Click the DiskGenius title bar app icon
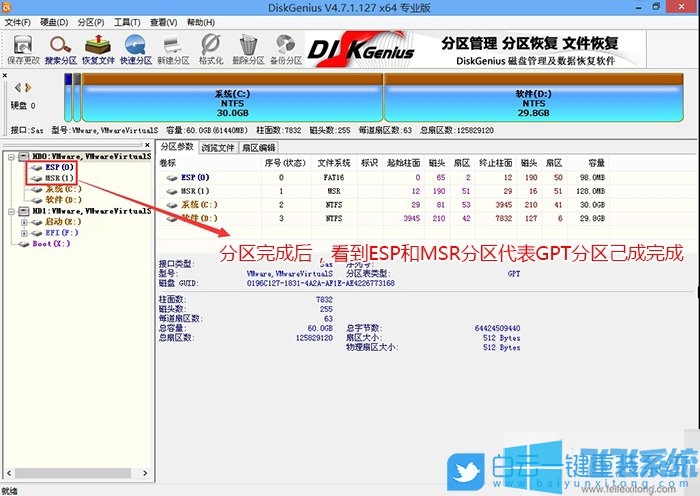700x496 pixels. click(7, 7)
